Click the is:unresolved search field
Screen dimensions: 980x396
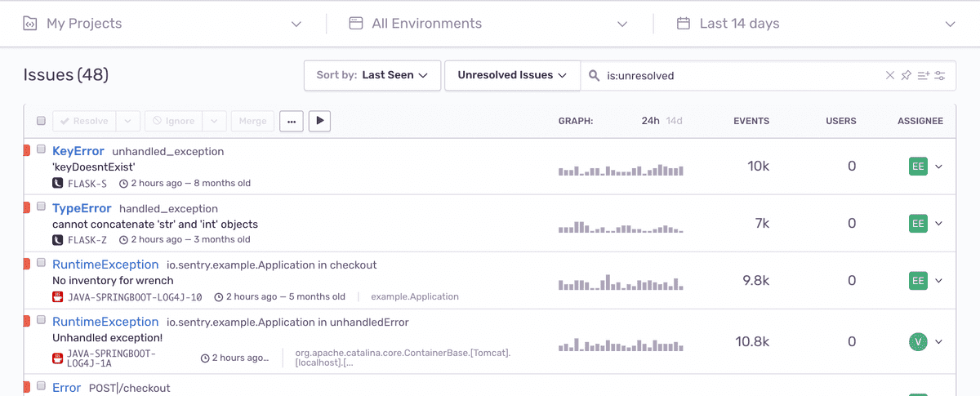tap(743, 75)
